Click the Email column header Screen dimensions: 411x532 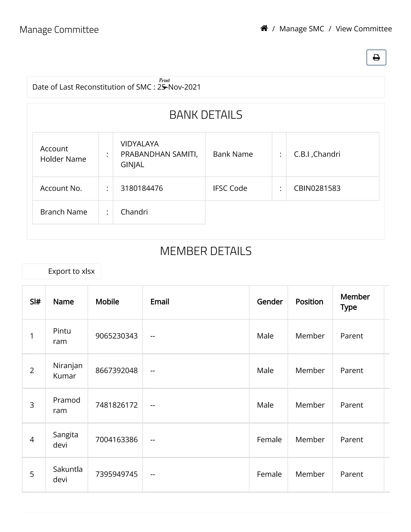pyautogui.click(x=160, y=302)
